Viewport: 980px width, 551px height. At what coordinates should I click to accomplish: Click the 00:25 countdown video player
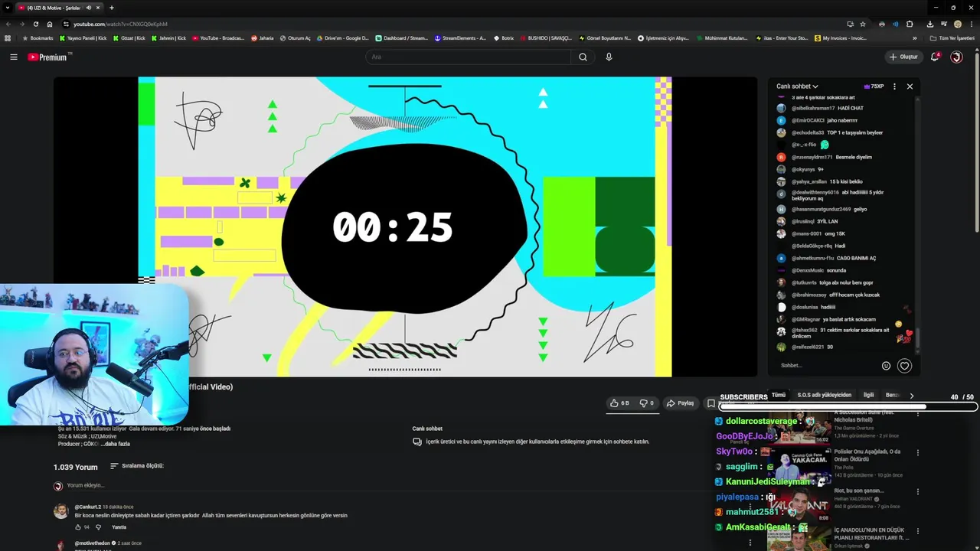pos(405,227)
